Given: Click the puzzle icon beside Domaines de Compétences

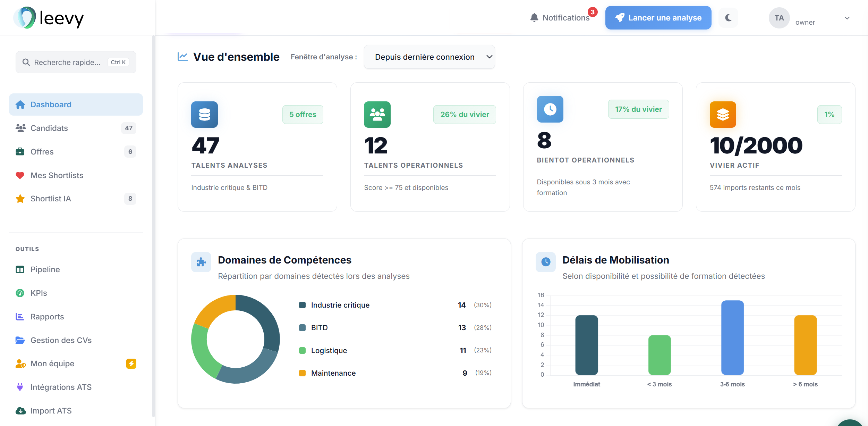Looking at the screenshot, I should coord(201,262).
